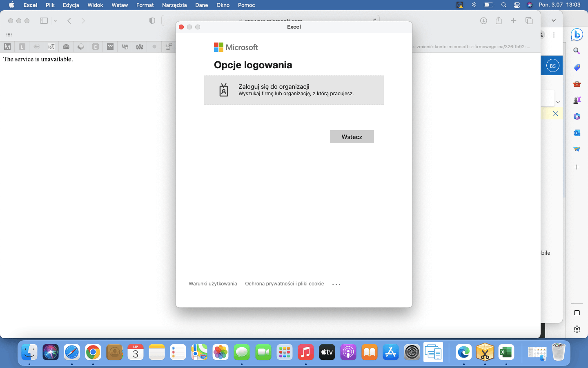The height and width of the screenshot is (368, 588).
Task: Toggle the Edge sidebar panel layout icon
Action: click(577, 313)
